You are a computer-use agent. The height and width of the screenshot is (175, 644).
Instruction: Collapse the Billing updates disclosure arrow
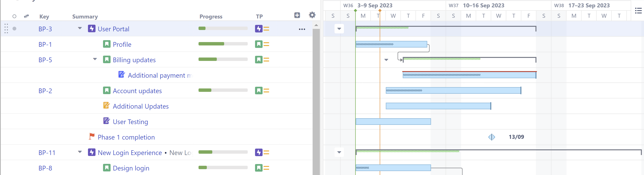95,59
